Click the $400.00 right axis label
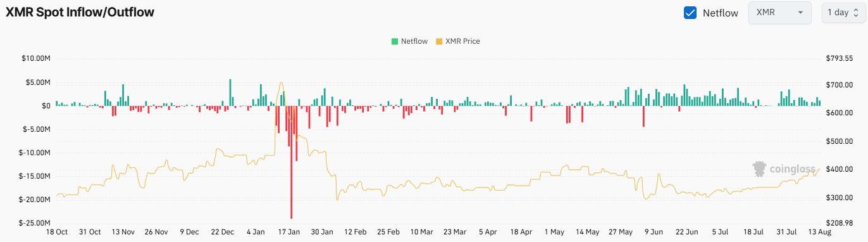This screenshot has width=868, height=242. [840, 169]
